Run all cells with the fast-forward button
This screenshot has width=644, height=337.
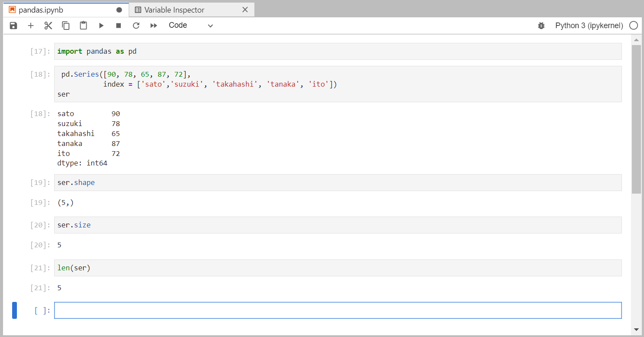coord(153,25)
